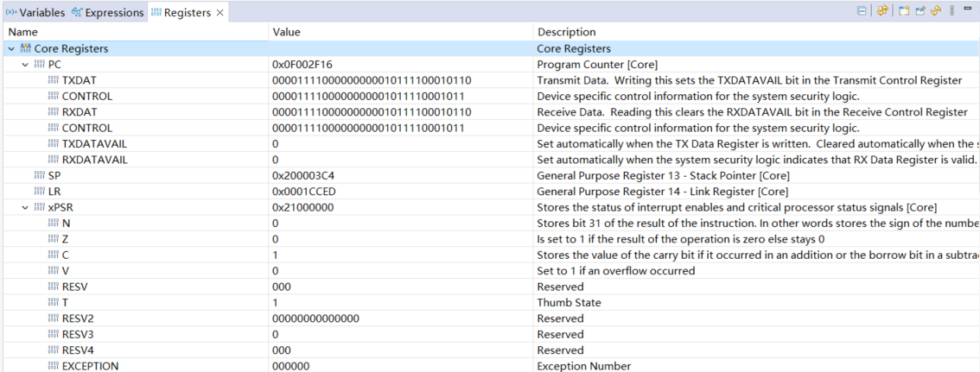Click the Value column header
Image resolution: width=980 pixels, height=372 pixels.
(286, 32)
